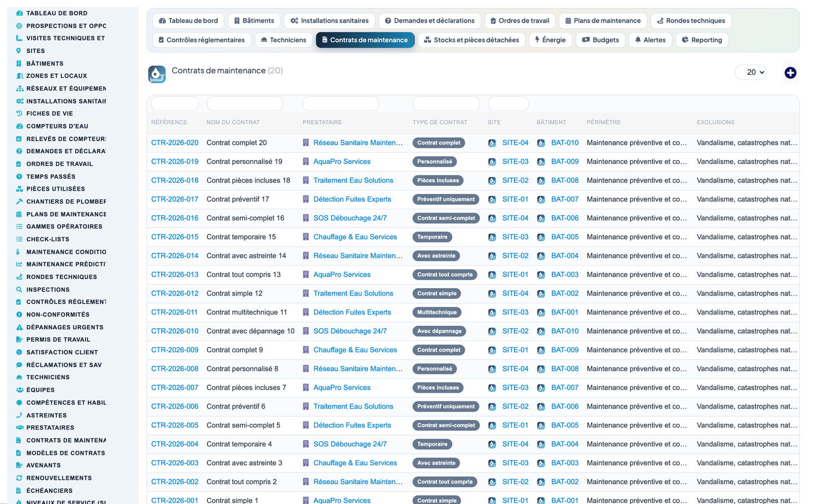Open Dépannages urgents in sidebar

65,327
